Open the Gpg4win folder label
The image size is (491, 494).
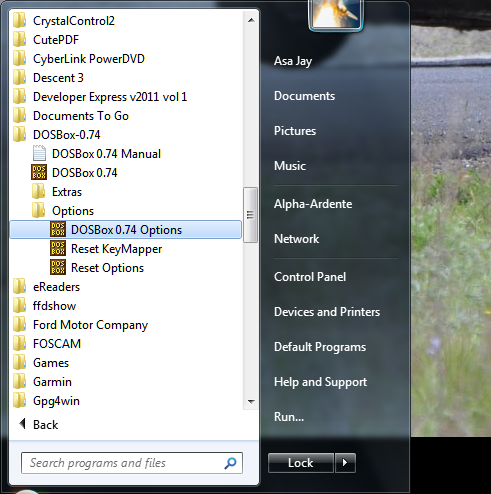coord(56,401)
